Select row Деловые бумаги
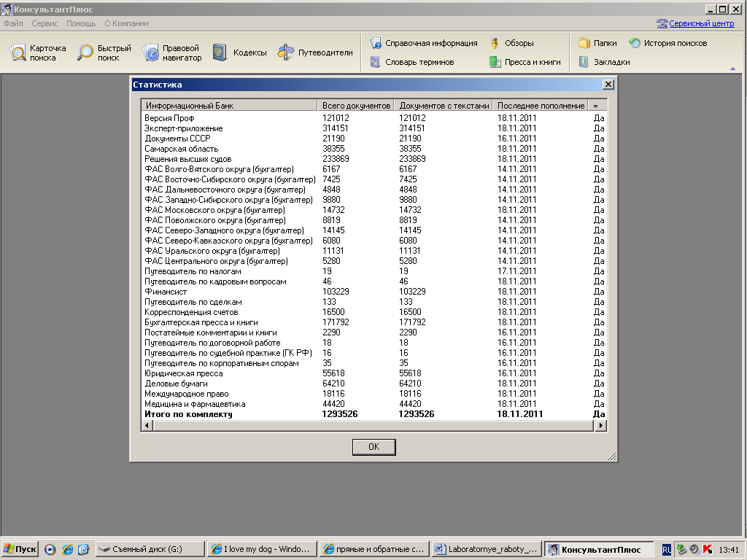747x560 pixels. 374,384
